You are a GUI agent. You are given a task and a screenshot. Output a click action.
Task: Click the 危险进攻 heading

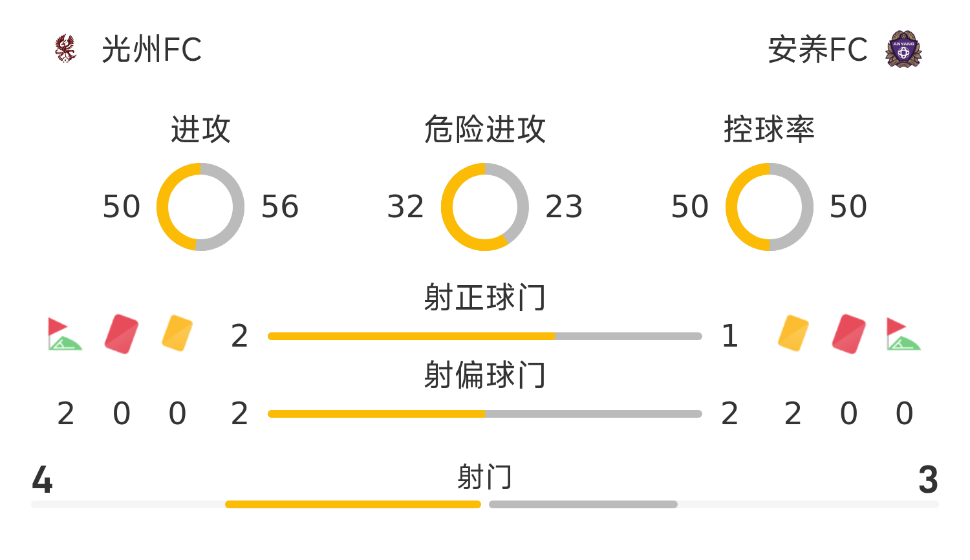click(x=485, y=129)
